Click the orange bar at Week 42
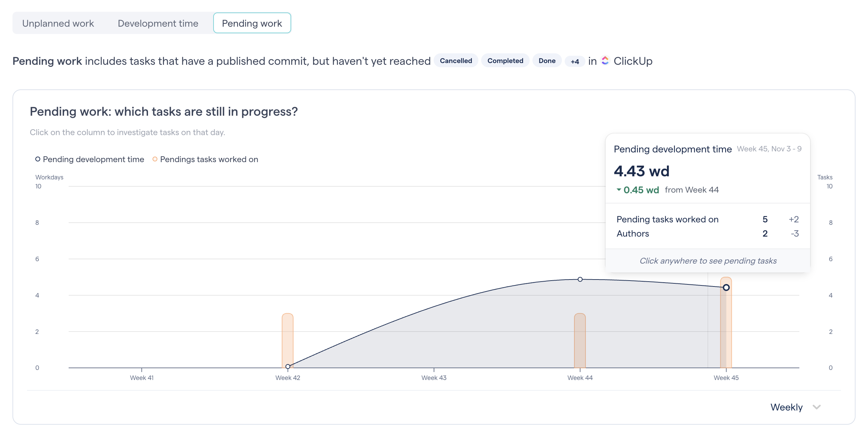Image resolution: width=868 pixels, height=442 pixels. click(287, 336)
